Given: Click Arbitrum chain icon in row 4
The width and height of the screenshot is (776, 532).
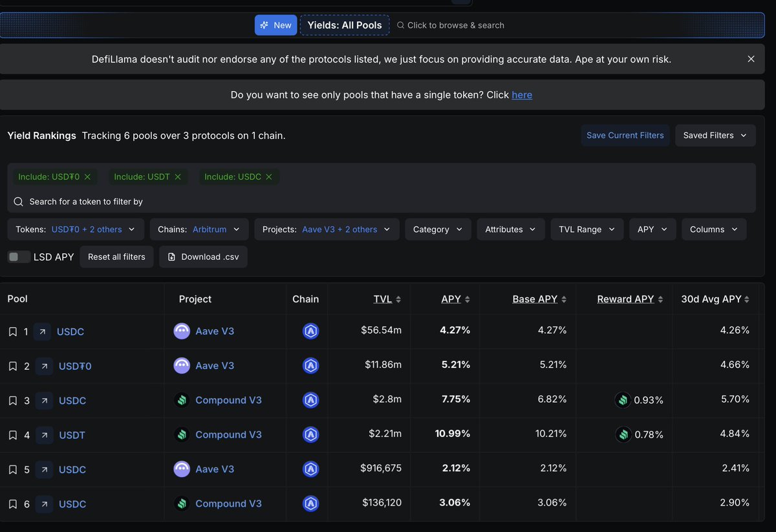Looking at the screenshot, I should tap(311, 434).
